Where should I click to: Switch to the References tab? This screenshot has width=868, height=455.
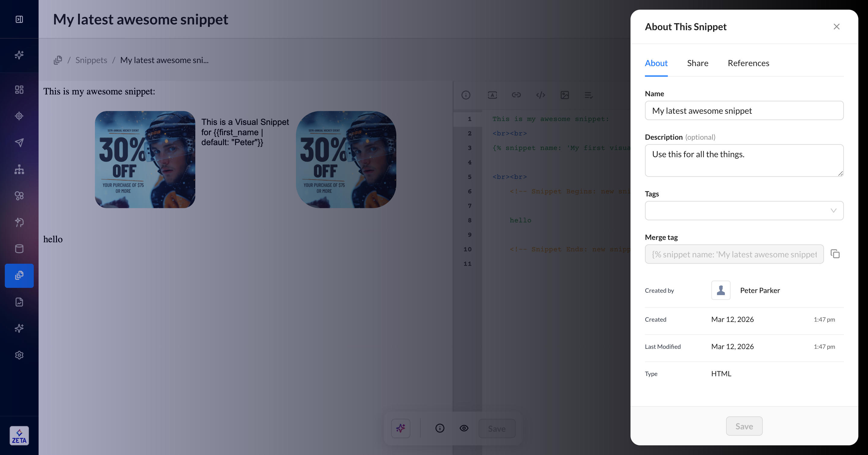(x=748, y=63)
